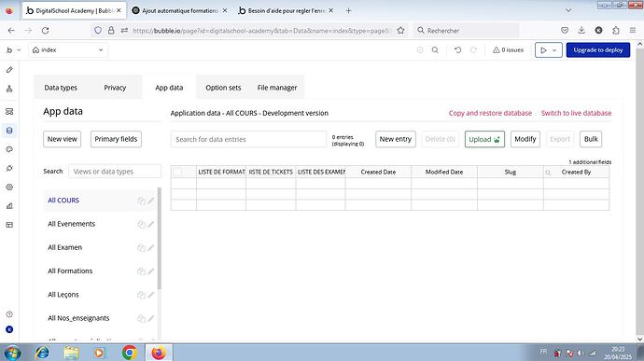Click the New entry button
Viewport: 644px width, 361px height.
(396, 139)
